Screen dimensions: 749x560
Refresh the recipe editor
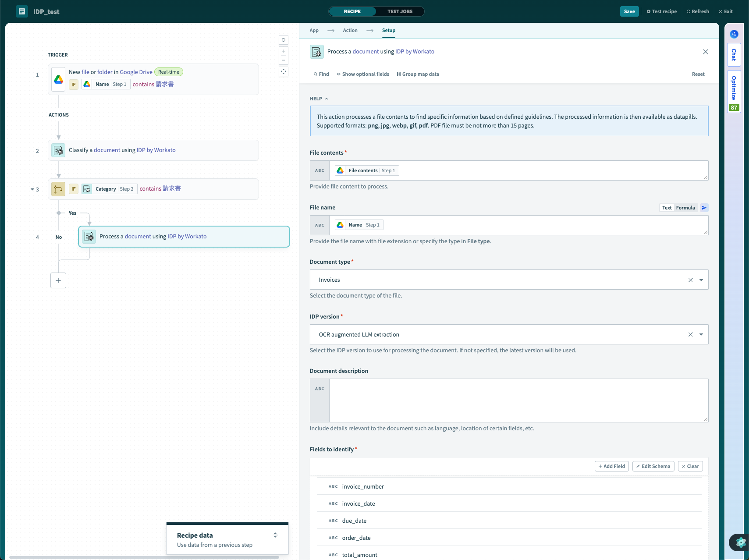tap(698, 11)
